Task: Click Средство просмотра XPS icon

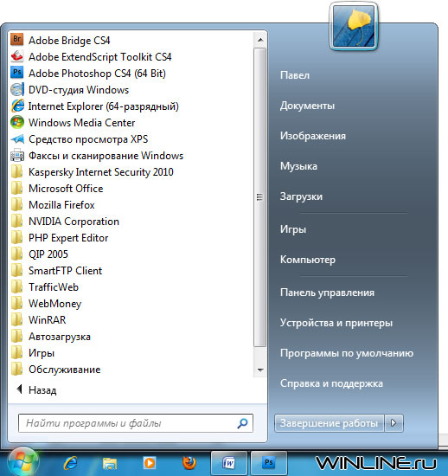Action: tap(17, 139)
